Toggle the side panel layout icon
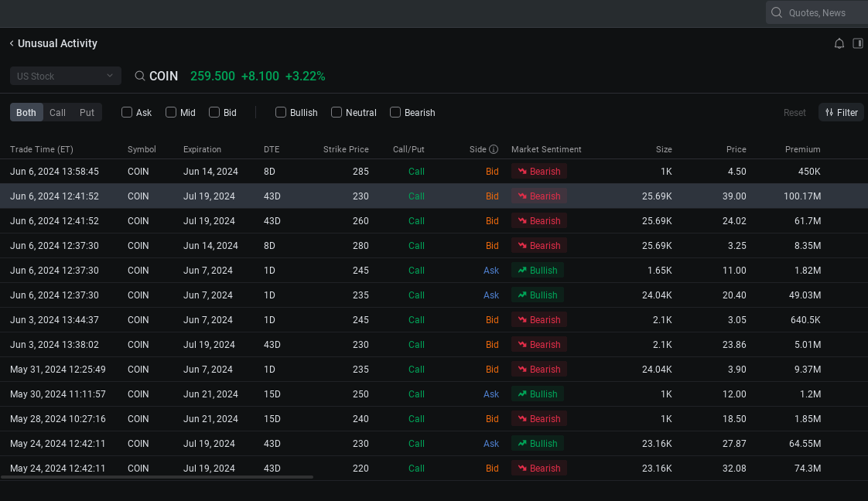868x501 pixels. point(857,43)
